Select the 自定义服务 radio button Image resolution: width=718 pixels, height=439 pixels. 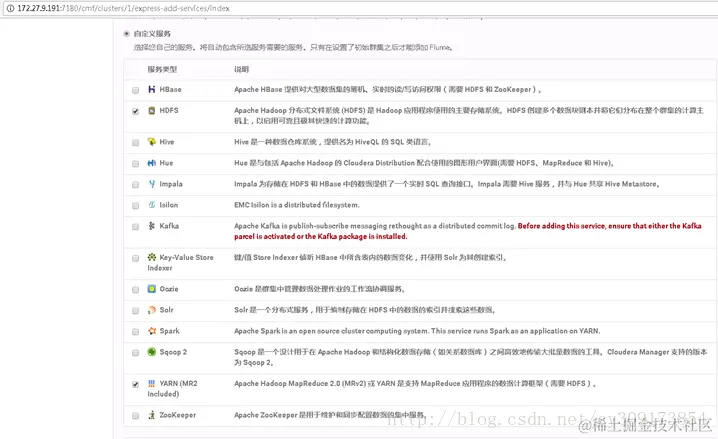coord(126,33)
